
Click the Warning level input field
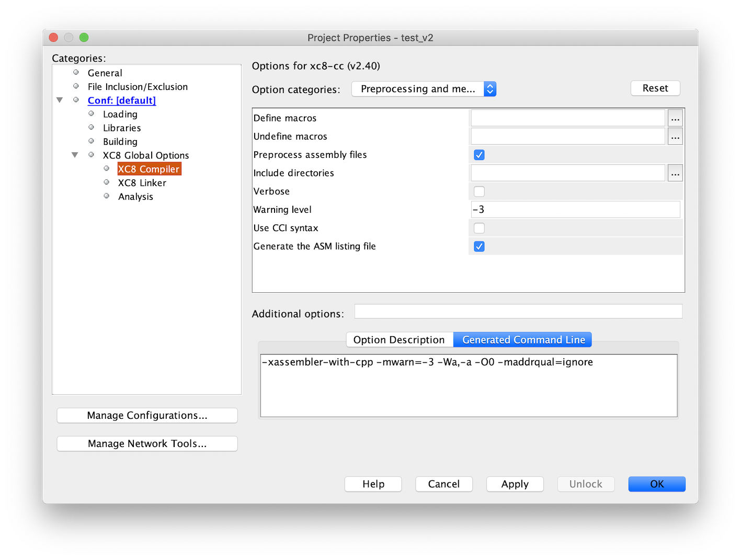(x=575, y=210)
